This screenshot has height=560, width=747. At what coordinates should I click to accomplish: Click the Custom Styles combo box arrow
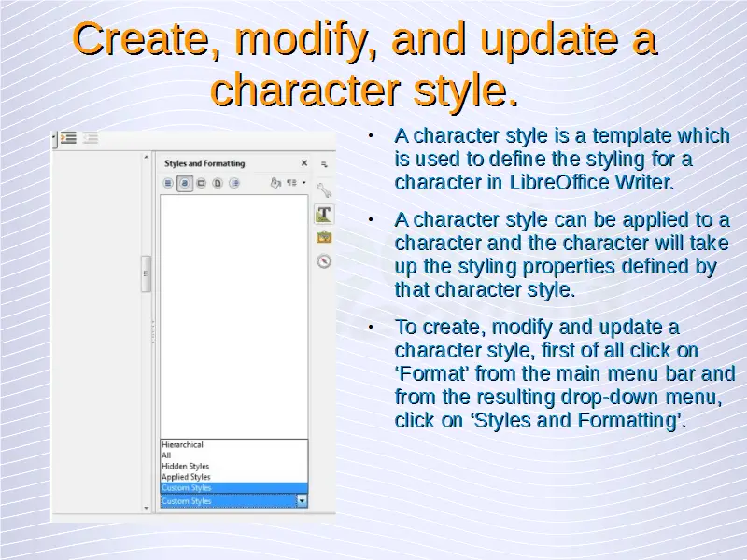point(301,501)
